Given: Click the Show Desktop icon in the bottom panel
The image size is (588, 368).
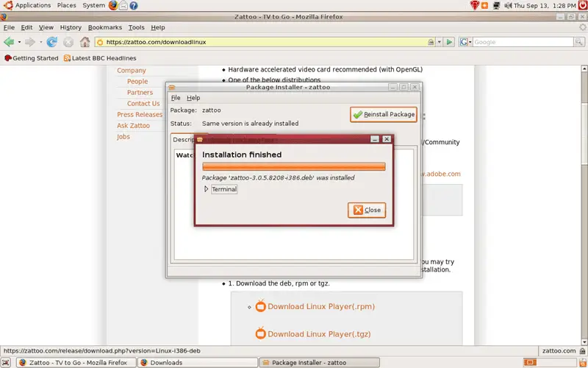Looking at the screenshot, I should (7, 362).
